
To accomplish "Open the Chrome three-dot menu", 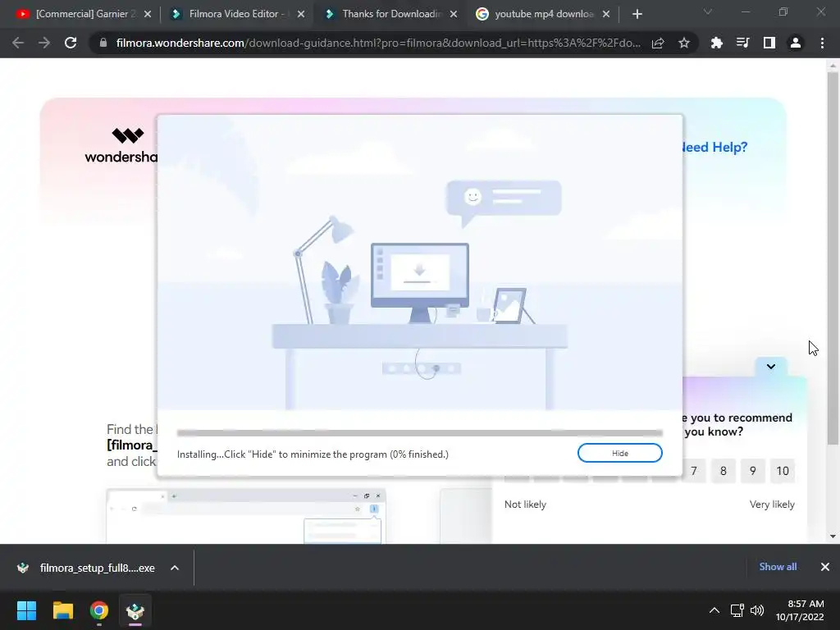I will click(x=822, y=43).
